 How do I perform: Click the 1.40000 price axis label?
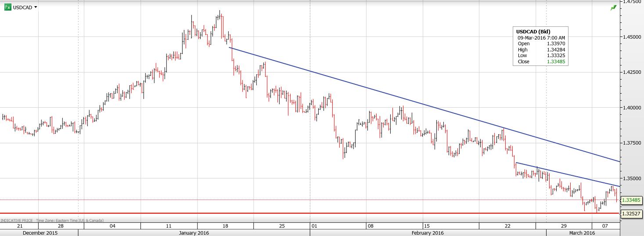(632, 108)
